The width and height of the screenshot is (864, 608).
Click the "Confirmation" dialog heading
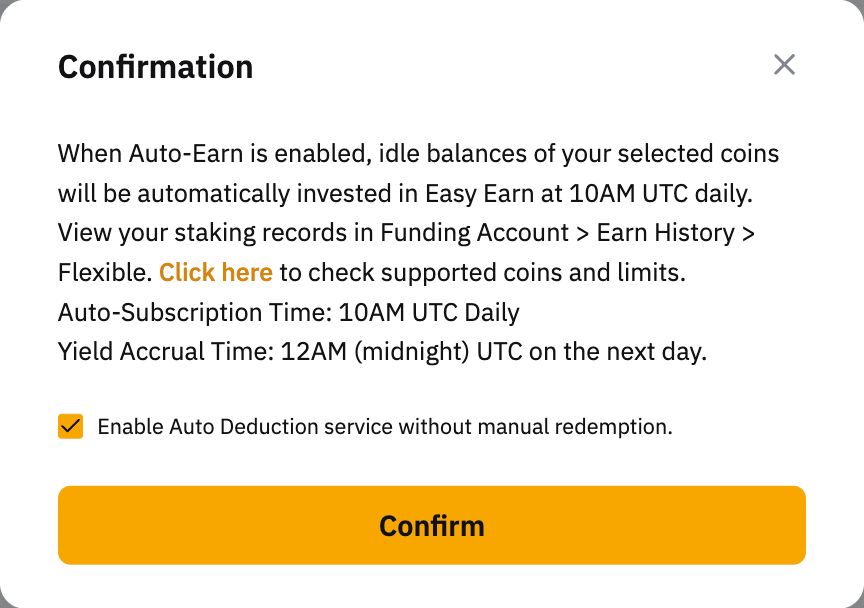tap(156, 67)
